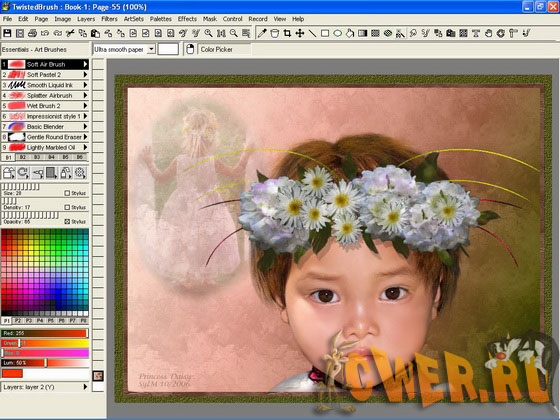Click the hand Pan tool icon
The image size is (560, 420).
(x=488, y=33)
